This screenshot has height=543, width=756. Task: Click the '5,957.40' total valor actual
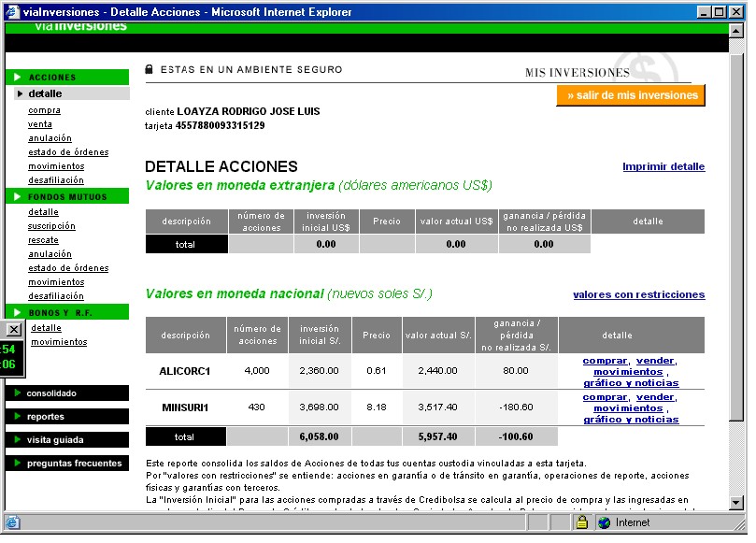tap(437, 436)
